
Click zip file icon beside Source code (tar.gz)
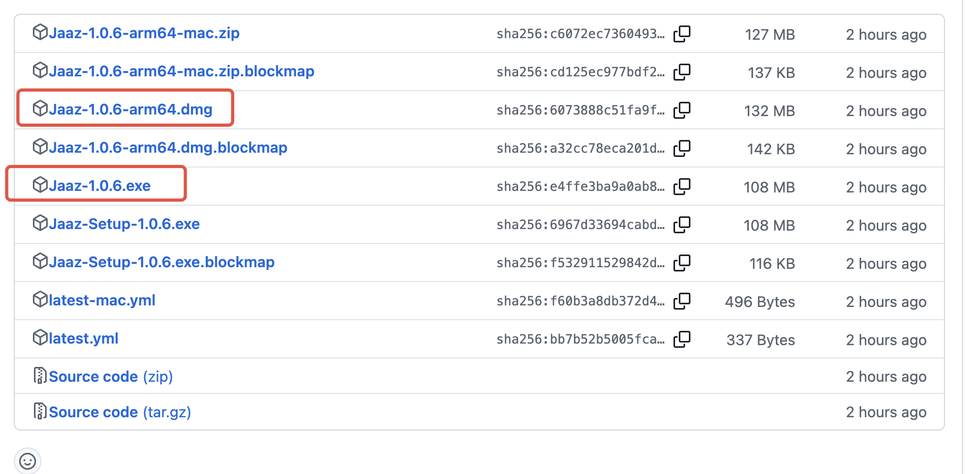tap(40, 411)
